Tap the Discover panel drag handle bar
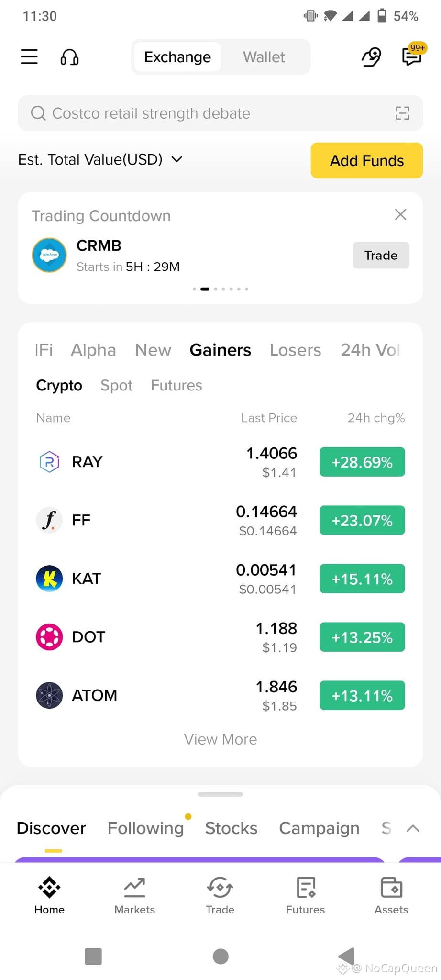441x980 pixels. (x=220, y=794)
